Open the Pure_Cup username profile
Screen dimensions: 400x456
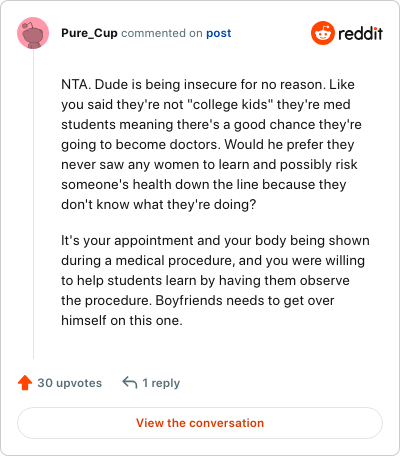tap(89, 33)
